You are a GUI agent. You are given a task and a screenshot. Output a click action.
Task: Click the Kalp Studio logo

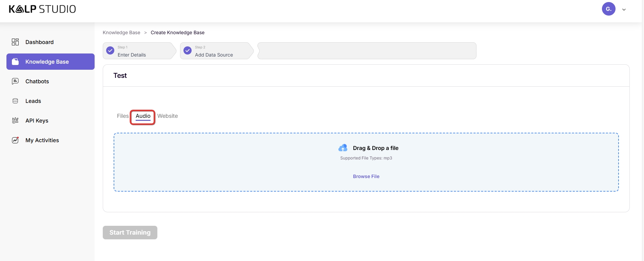pyautogui.click(x=42, y=9)
